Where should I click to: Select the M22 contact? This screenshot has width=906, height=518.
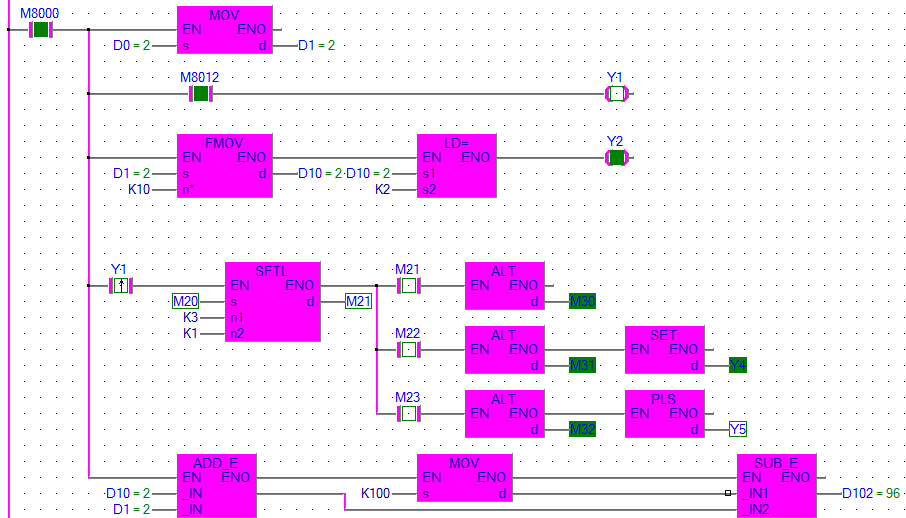[408, 350]
